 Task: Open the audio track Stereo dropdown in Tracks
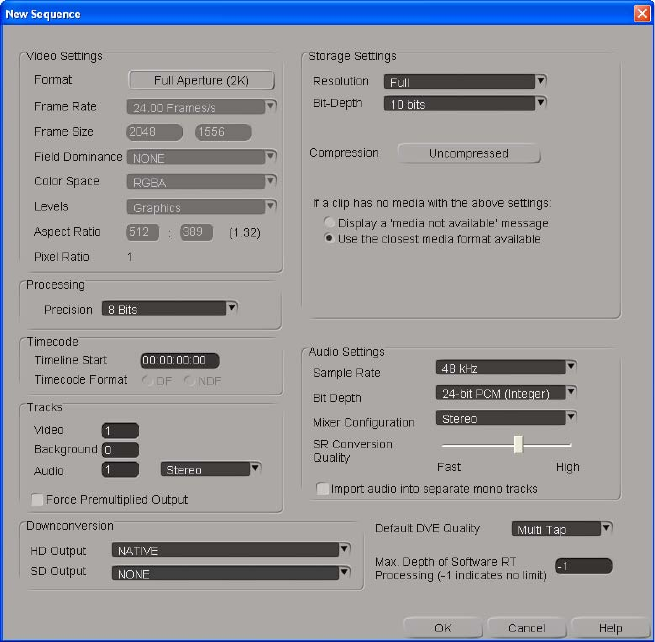coord(211,469)
